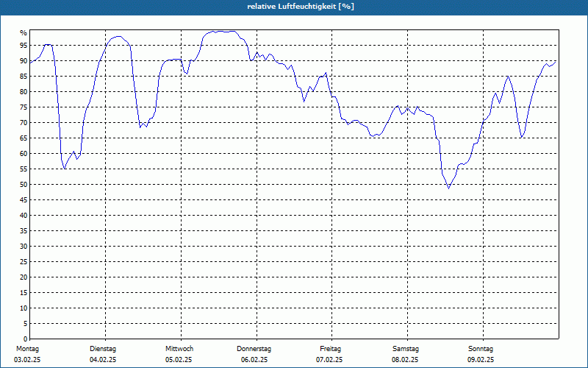
Task: Select the y-axis value label 65
Action: click(24, 138)
